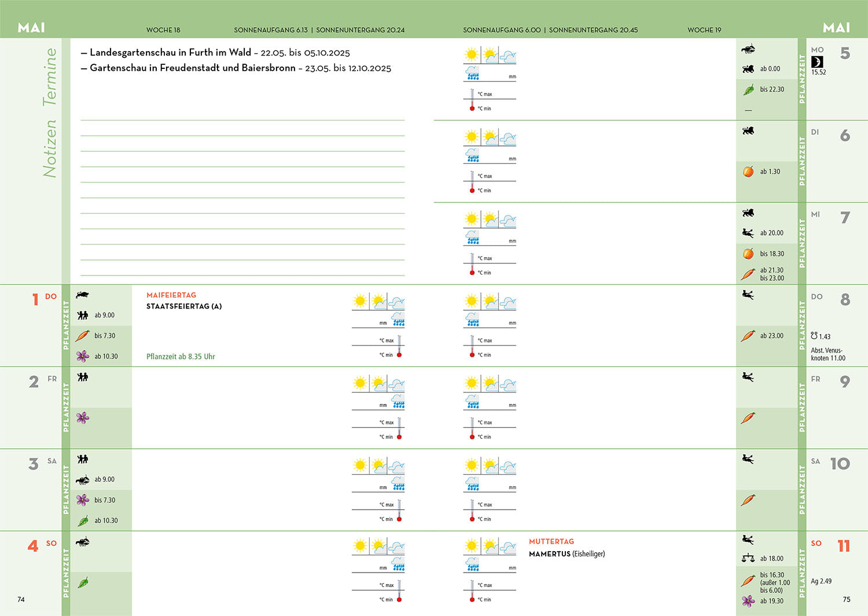Click the green PFLANZZEIT bar for Sunday 11

[802, 573]
